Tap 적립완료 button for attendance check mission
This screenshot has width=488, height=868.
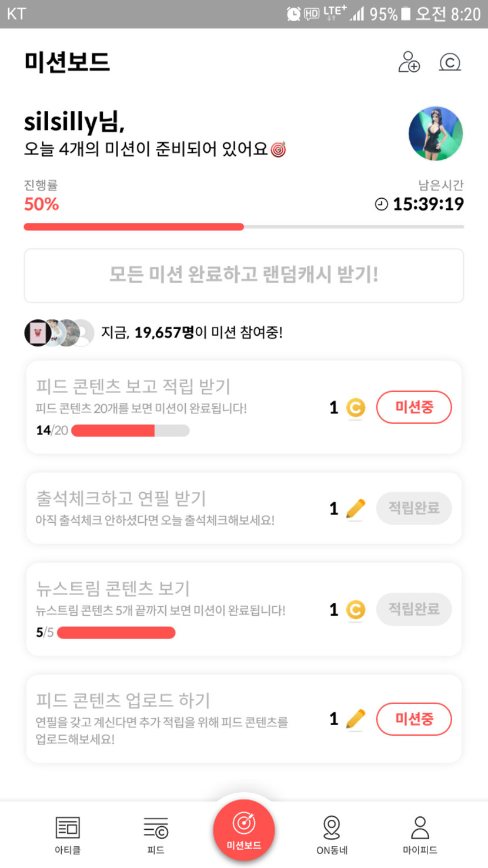click(414, 508)
